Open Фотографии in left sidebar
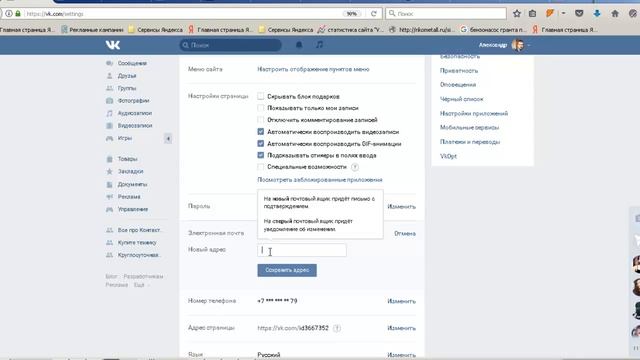Viewport: 640px width, 360px height. pyautogui.click(x=133, y=101)
